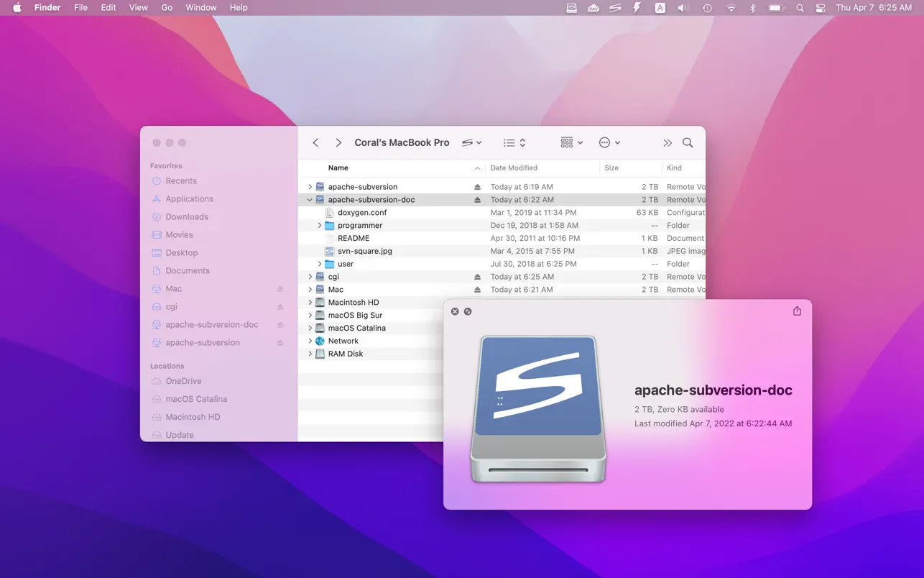924x578 pixels.
Task: Open the Go menu
Action: (167, 8)
